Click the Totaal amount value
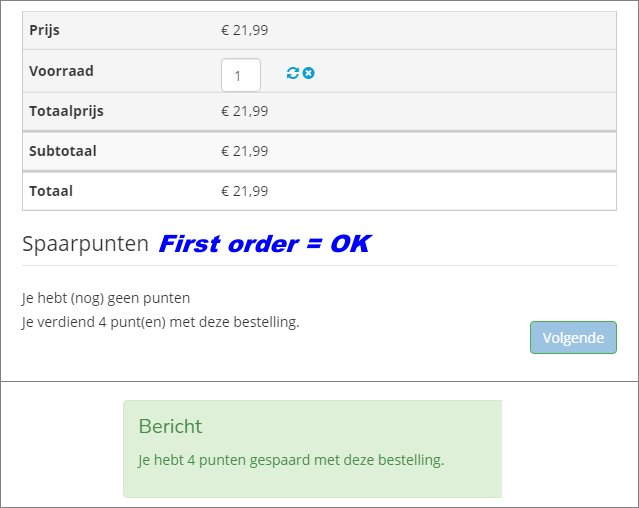 coord(244,190)
